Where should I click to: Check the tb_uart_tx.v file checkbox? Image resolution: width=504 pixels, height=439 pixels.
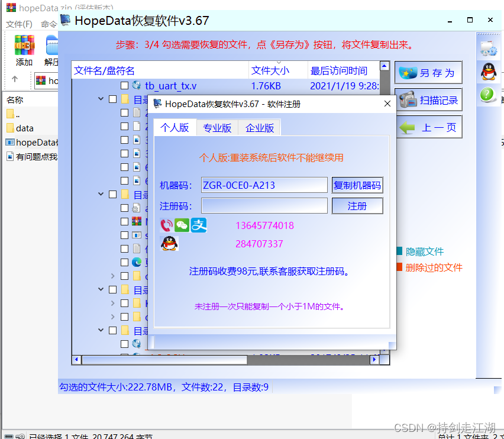pos(124,85)
